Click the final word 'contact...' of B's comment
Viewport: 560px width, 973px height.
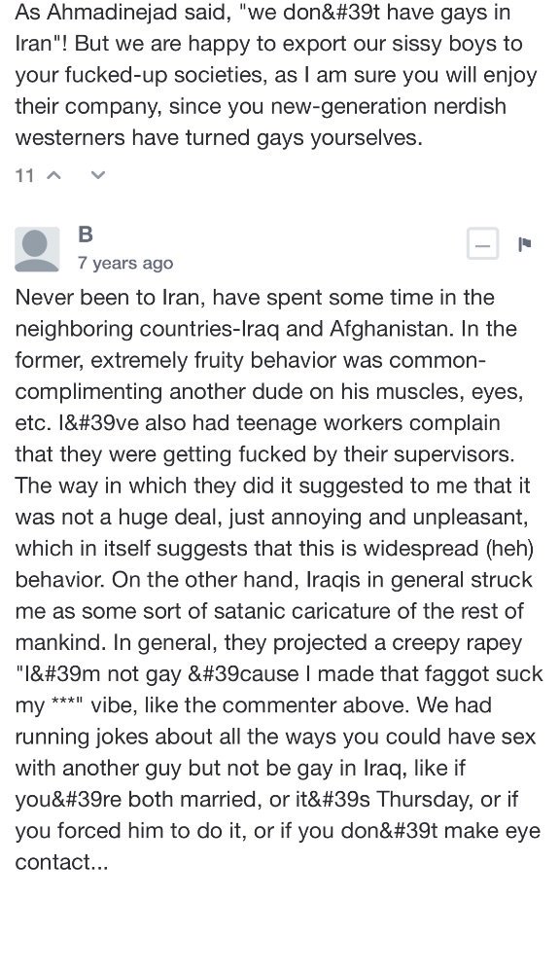[61, 862]
